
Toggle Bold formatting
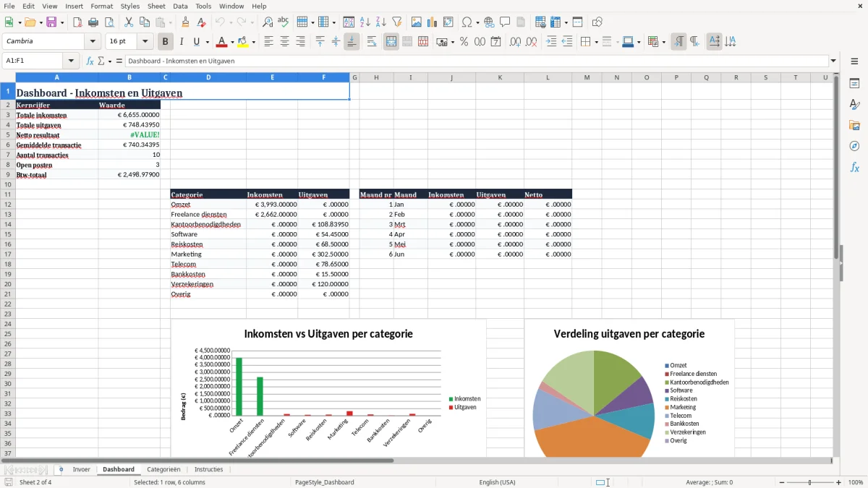(x=166, y=42)
